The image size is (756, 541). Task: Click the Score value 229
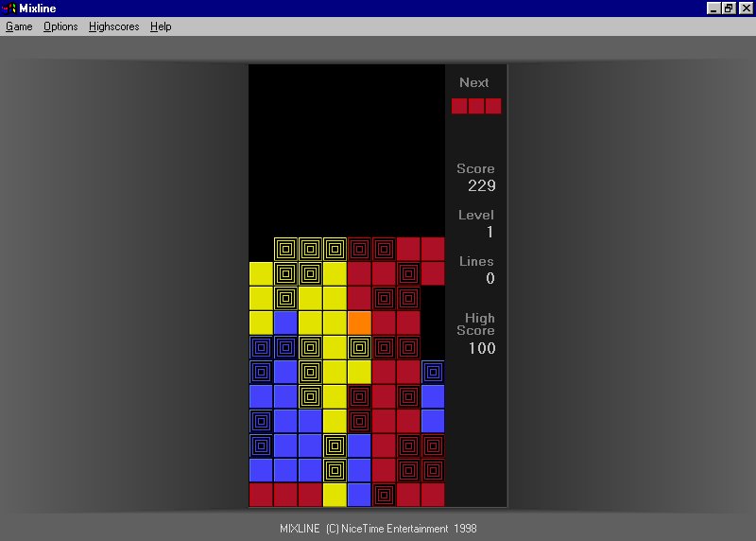coord(482,185)
